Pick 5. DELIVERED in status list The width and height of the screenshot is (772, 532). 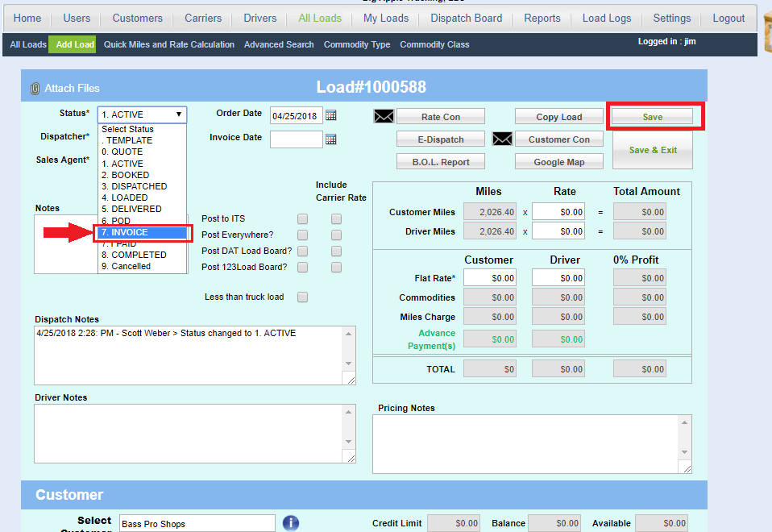(143, 210)
